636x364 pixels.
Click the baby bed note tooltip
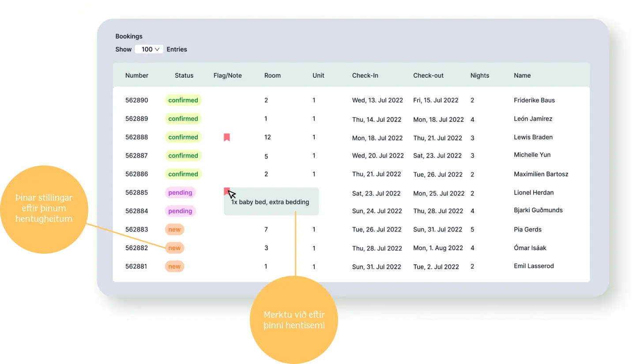click(271, 203)
